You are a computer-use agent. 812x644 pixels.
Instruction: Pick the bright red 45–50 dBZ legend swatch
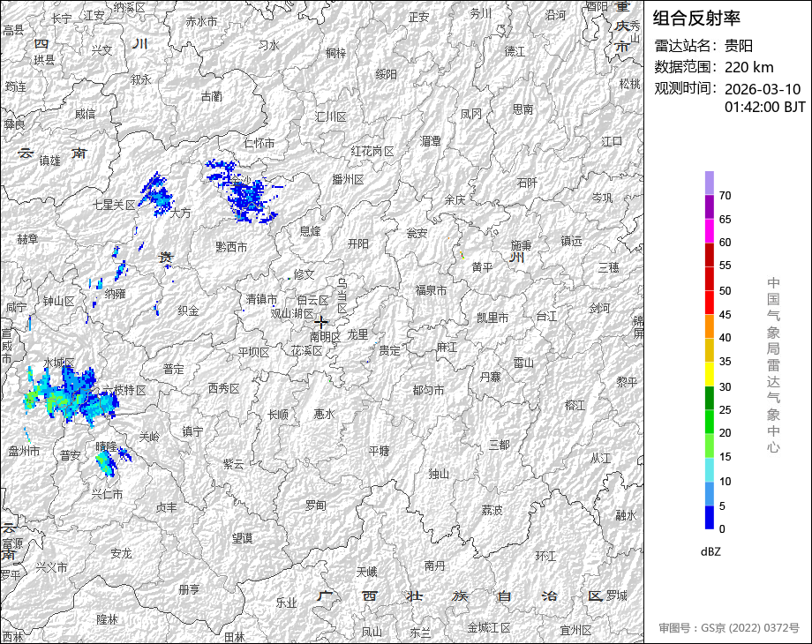pos(710,303)
